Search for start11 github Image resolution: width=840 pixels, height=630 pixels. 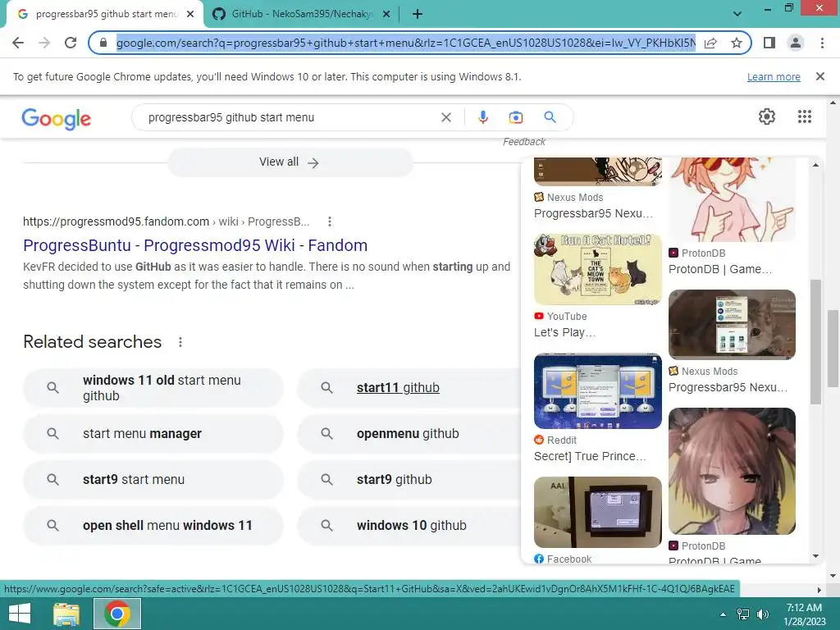[x=409, y=388]
